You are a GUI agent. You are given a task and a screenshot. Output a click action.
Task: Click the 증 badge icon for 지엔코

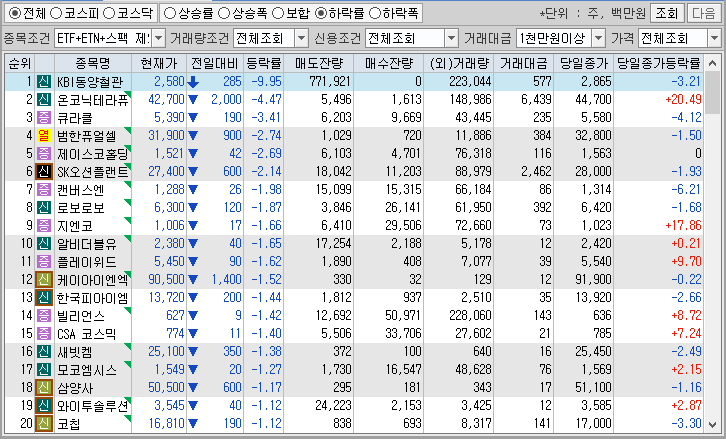pyautogui.click(x=44, y=226)
